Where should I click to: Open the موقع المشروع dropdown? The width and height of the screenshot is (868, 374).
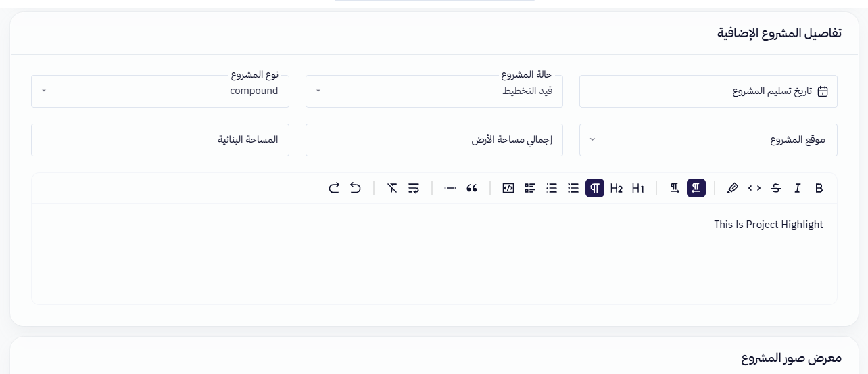(708, 140)
